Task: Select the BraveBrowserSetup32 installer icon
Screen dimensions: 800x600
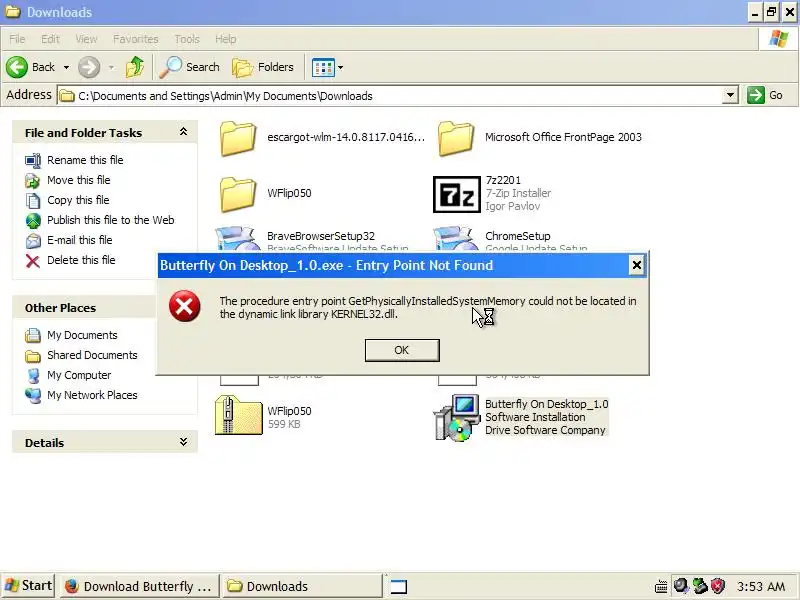Action: (x=236, y=238)
